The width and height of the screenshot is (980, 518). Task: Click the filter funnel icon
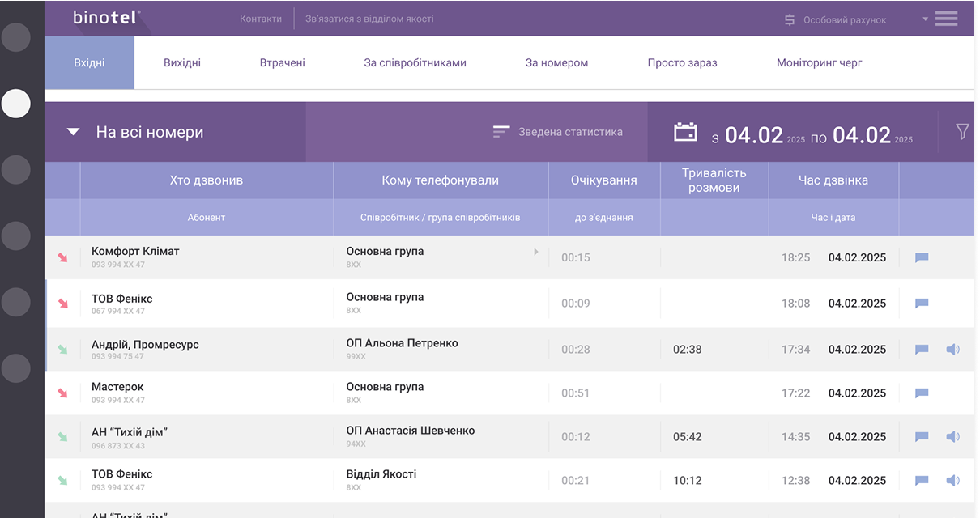pyautogui.click(x=962, y=131)
